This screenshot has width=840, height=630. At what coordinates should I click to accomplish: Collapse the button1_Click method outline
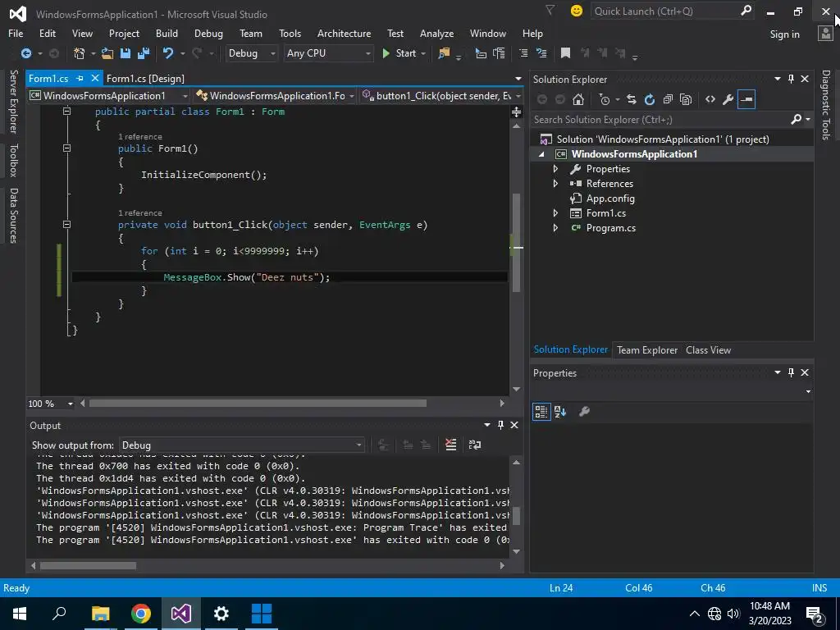[67, 225]
